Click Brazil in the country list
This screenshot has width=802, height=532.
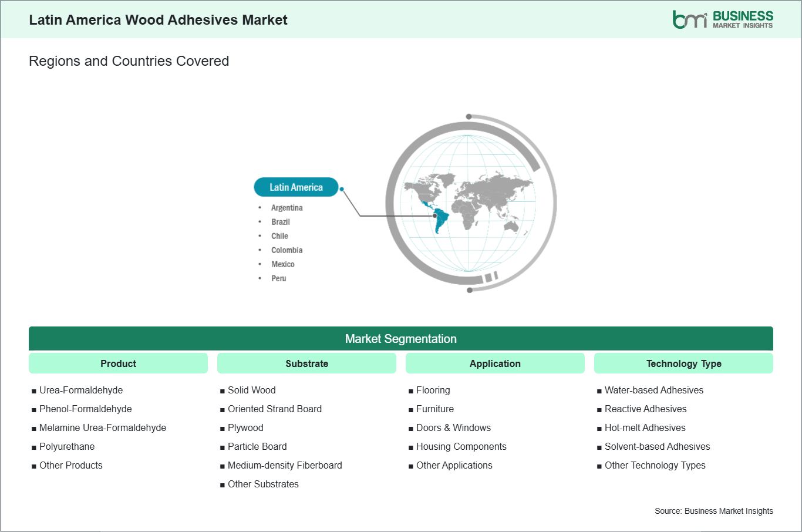pos(281,222)
